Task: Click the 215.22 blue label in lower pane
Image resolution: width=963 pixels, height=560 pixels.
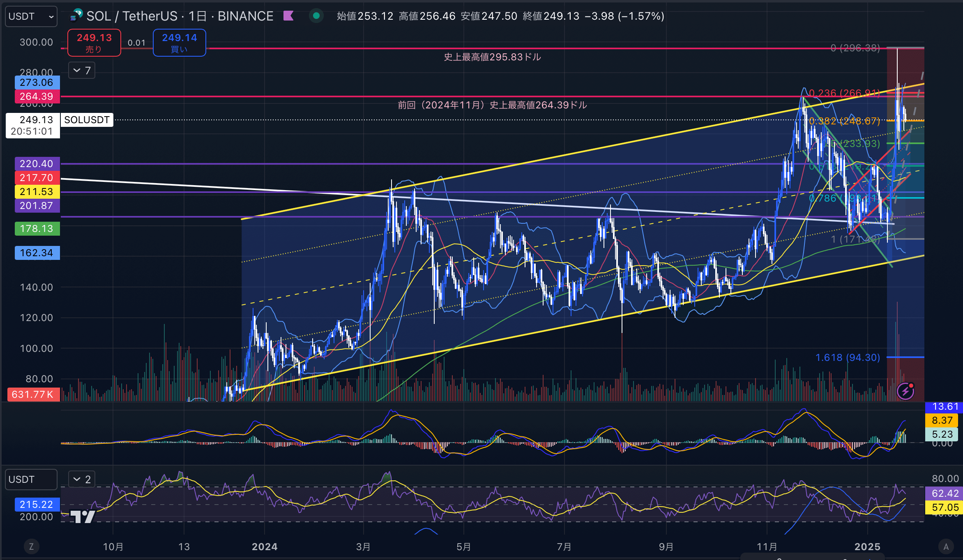Action: coord(37,505)
